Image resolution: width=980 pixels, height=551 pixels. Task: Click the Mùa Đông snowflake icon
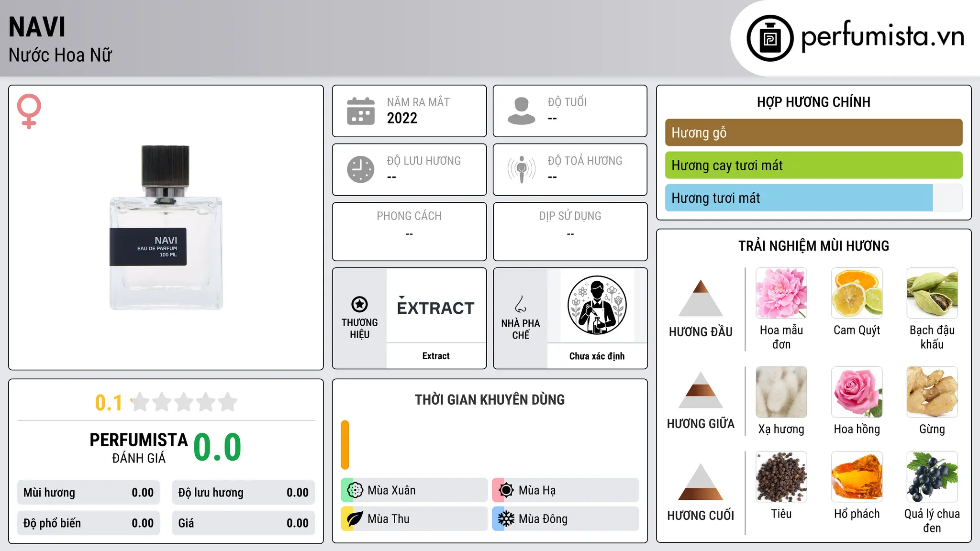(506, 519)
